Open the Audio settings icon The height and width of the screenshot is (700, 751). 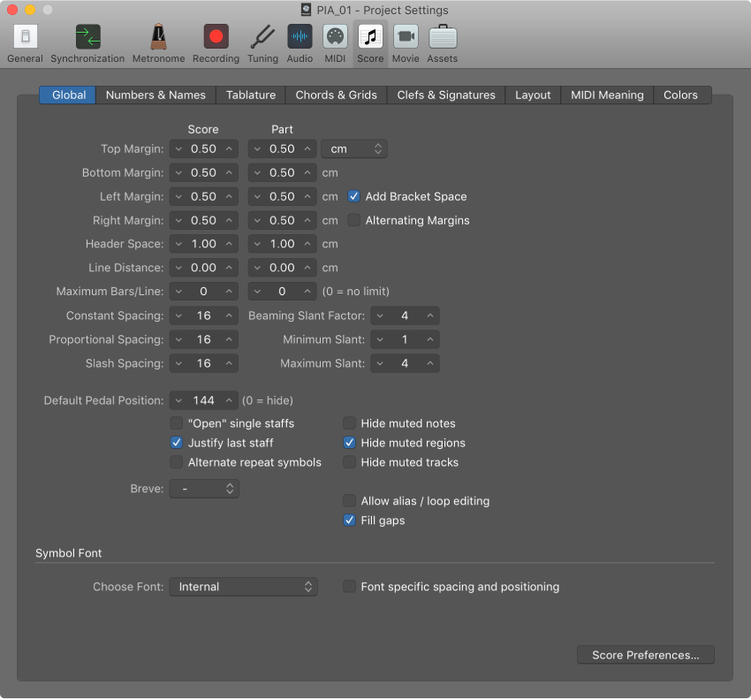click(300, 37)
